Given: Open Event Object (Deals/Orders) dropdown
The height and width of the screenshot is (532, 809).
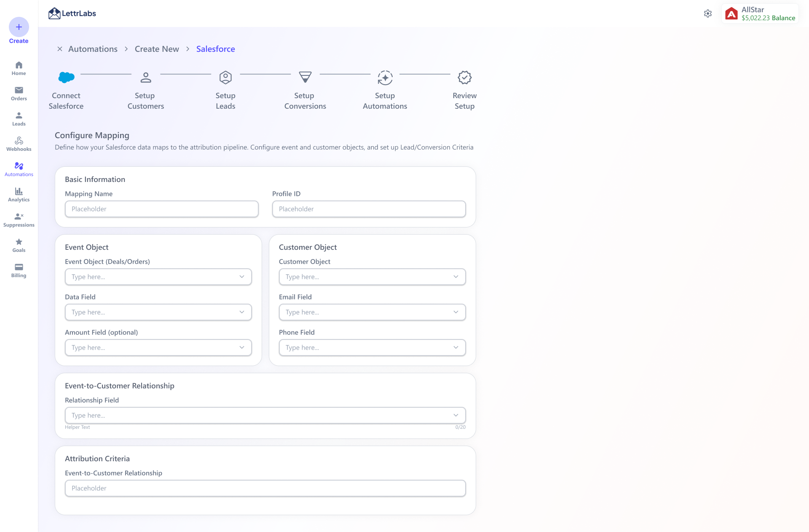Looking at the screenshot, I should (x=158, y=277).
